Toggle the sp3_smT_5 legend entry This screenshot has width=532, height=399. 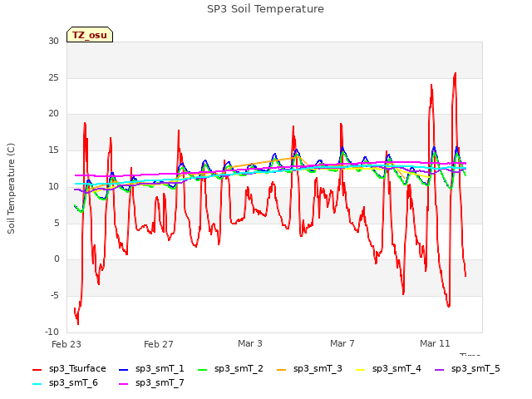(467, 369)
